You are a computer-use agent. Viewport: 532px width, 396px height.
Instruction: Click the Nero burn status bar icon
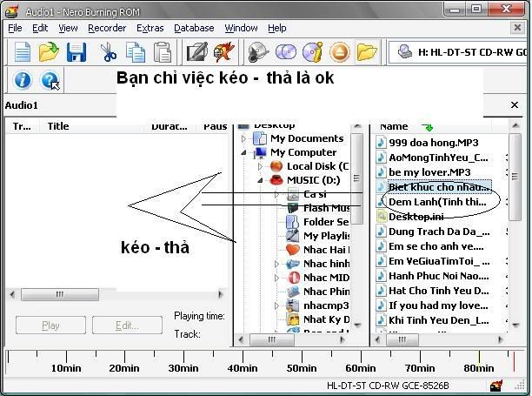496,386
